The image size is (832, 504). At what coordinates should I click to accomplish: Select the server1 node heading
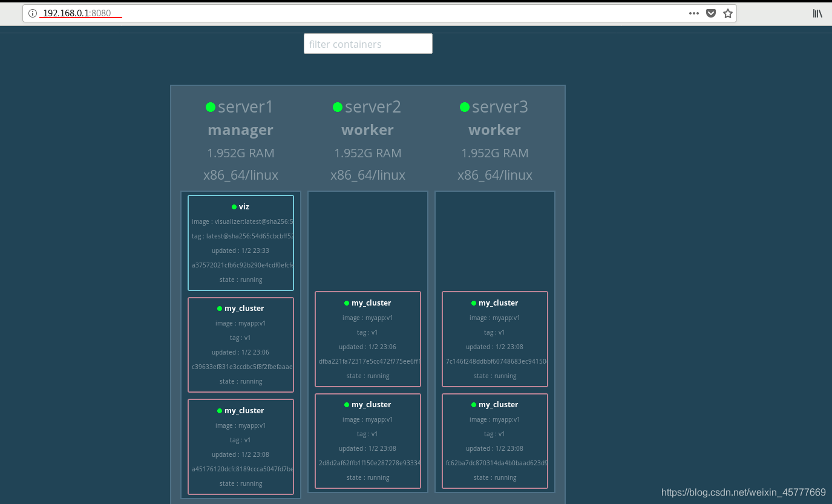pos(246,107)
